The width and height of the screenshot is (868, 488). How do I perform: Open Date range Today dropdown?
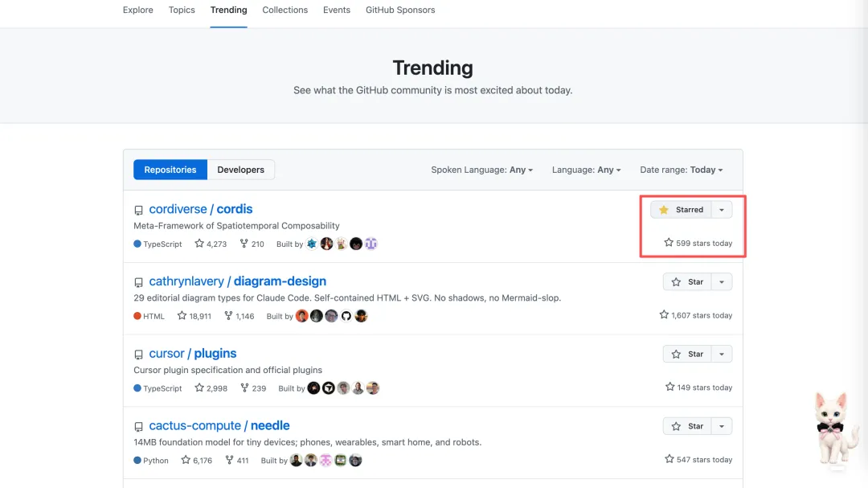(682, 170)
